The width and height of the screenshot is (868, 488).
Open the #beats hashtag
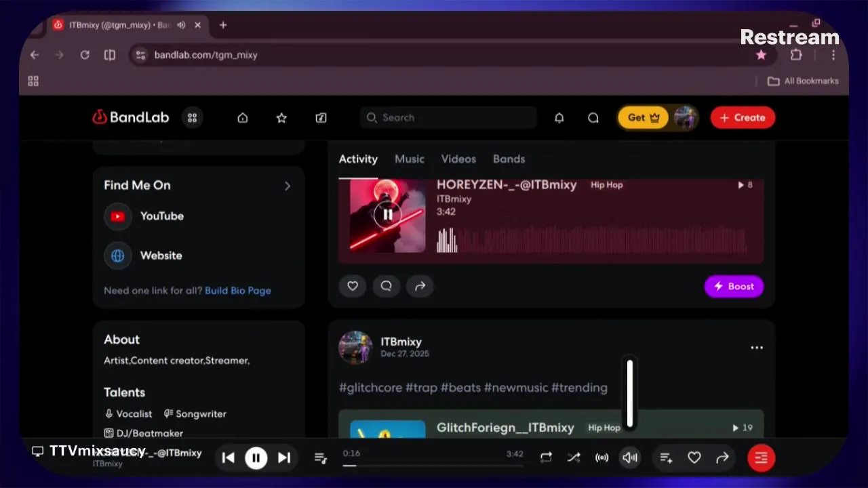[x=460, y=388]
